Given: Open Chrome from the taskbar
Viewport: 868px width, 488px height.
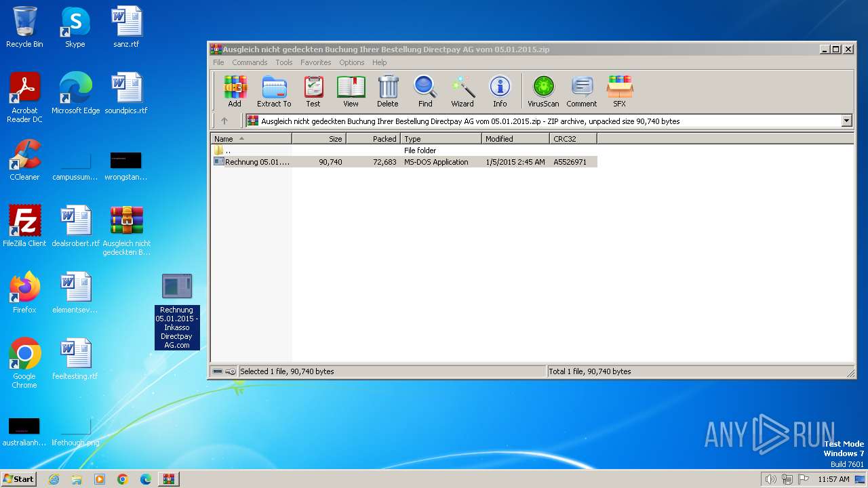Looking at the screenshot, I should click(x=123, y=479).
